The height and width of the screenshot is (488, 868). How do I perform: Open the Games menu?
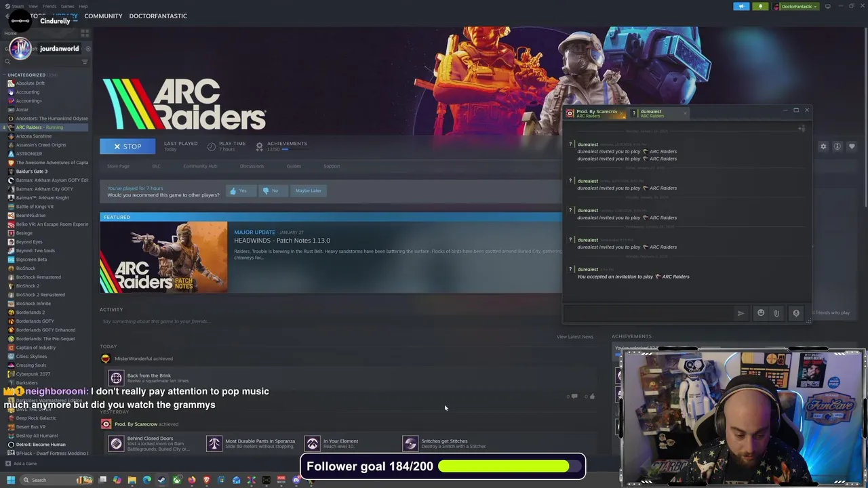[x=67, y=6]
